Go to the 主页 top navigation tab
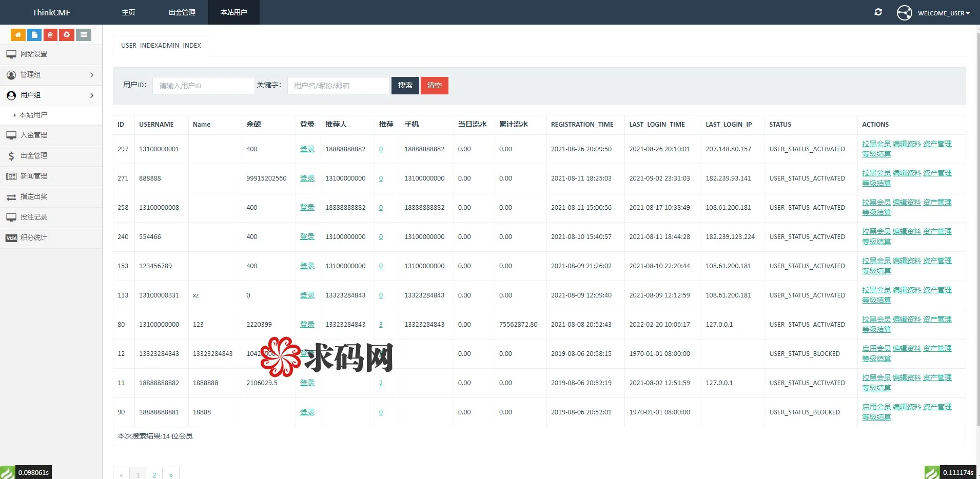 click(128, 12)
